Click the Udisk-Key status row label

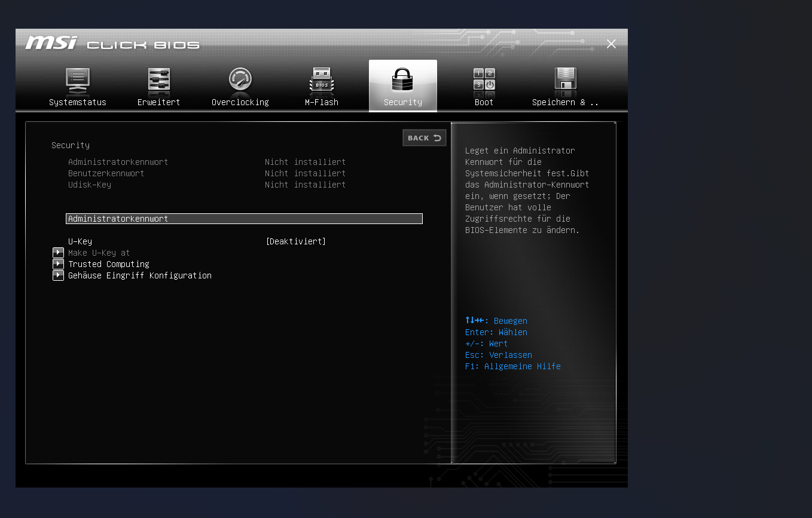coord(90,185)
